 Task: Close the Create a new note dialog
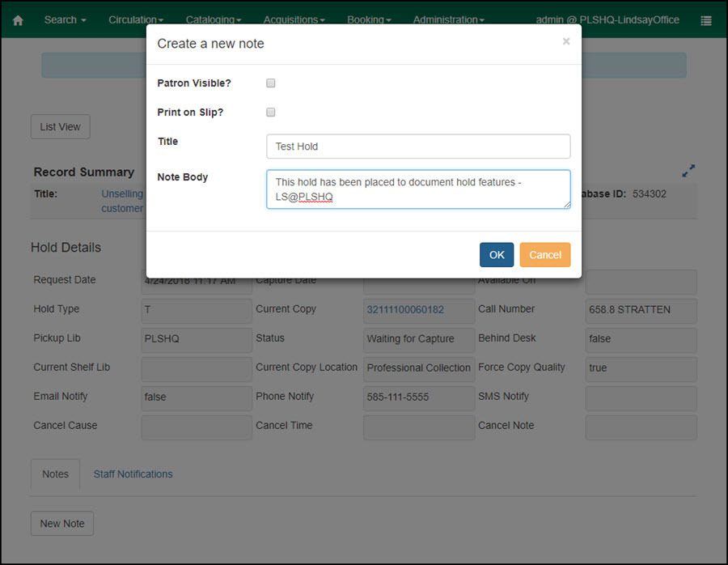tap(566, 41)
